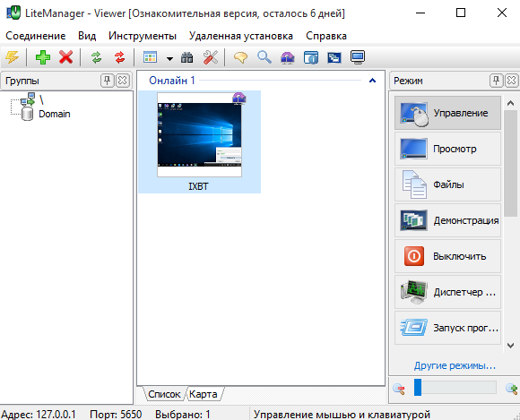Select Запуск прог... mode

(447, 328)
